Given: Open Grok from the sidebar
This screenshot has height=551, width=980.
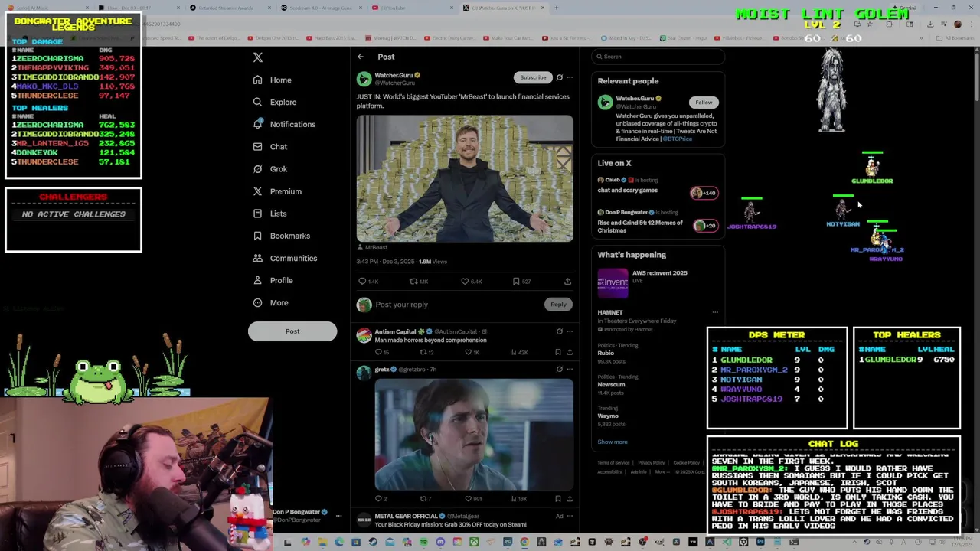Looking at the screenshot, I should (269, 169).
